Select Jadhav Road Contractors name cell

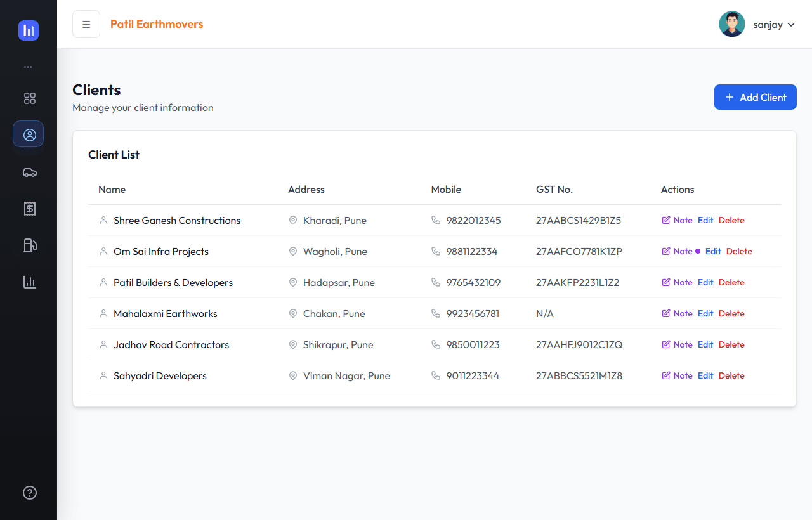171,344
